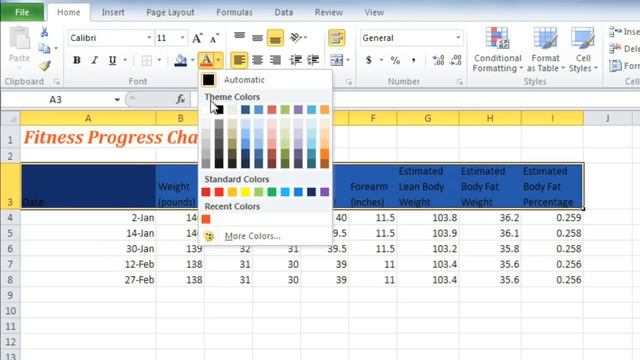Click the Paste clipboard icon
Image resolution: width=640 pixels, height=360 pixels.
coord(19,39)
